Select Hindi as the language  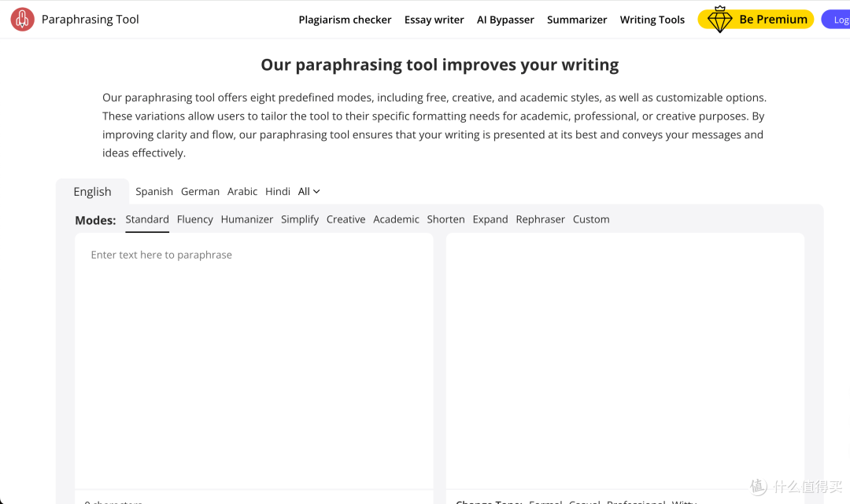[278, 192]
